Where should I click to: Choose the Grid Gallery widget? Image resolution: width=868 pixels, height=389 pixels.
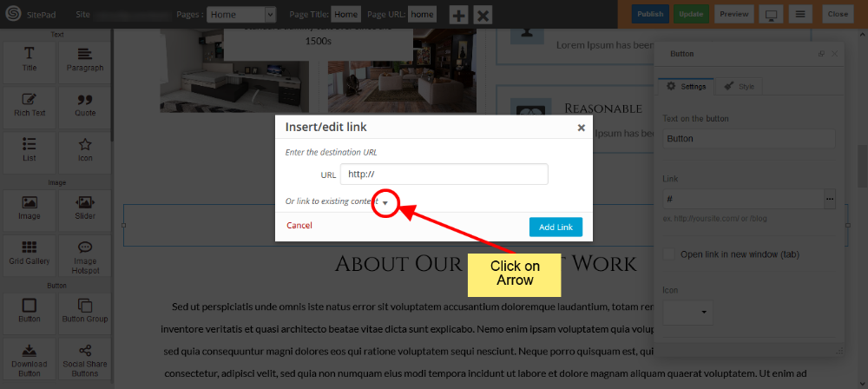30,255
